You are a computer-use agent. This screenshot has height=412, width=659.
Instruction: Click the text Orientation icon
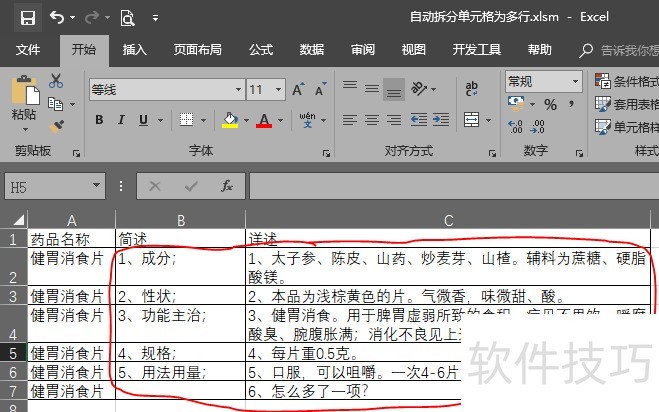[419, 89]
